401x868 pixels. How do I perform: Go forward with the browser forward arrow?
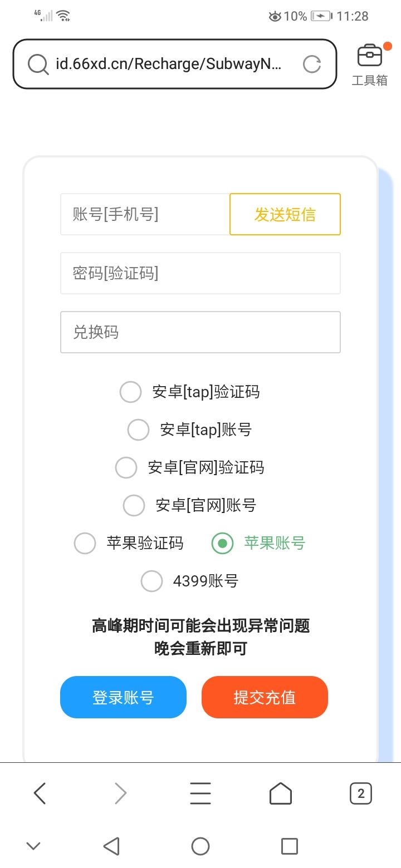[x=120, y=793]
